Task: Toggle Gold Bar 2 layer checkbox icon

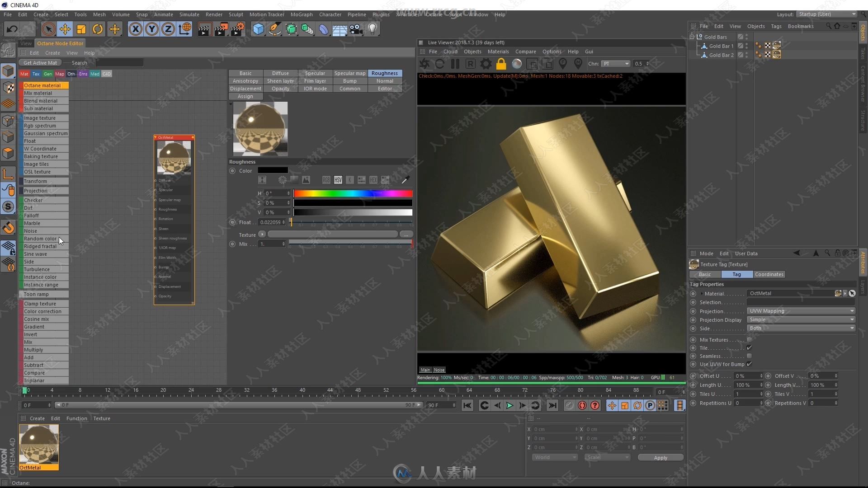Action: pos(741,55)
